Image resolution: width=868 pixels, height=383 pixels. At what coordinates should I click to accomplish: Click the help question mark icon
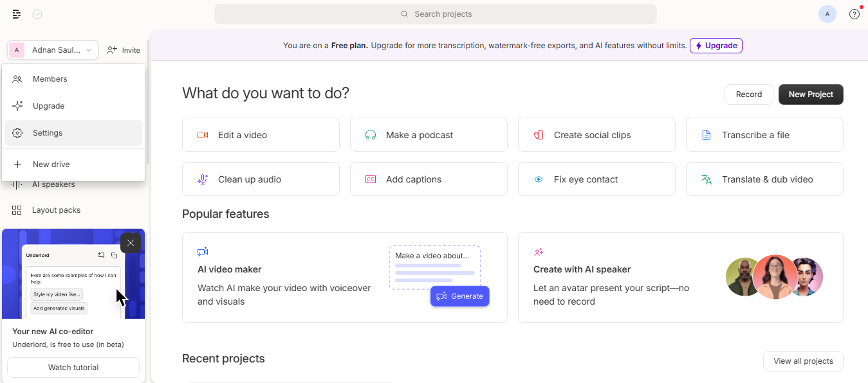pos(854,14)
